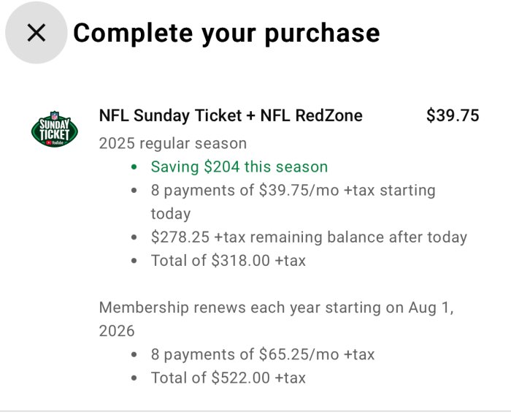
Task: Click the bullet beside "8 payments of $65.25"
Action: point(134,355)
